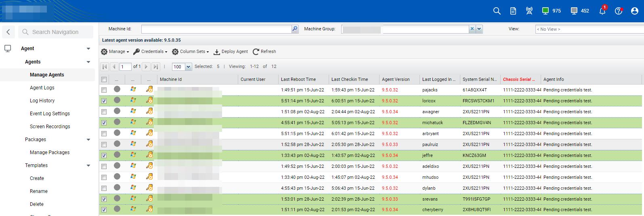Click the Deploy Agent button
Viewport: 644px width, 216px height.
pyautogui.click(x=231, y=52)
